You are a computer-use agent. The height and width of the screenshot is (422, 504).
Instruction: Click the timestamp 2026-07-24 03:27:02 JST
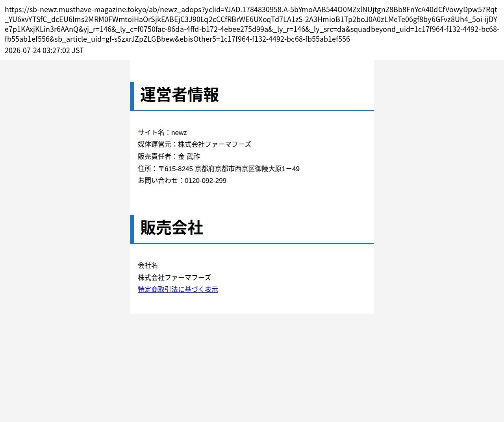[x=44, y=50]
